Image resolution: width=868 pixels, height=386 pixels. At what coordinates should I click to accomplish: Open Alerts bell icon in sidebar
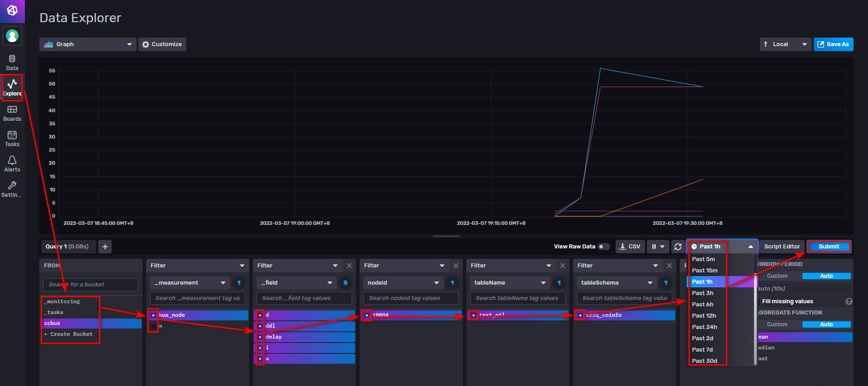(12, 164)
